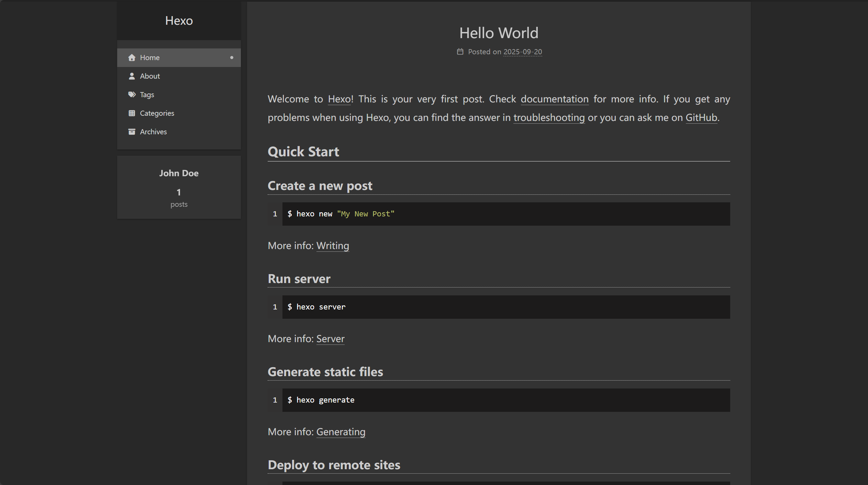The image size is (868, 485).
Task: Click the Categories grid icon
Action: [x=132, y=113]
